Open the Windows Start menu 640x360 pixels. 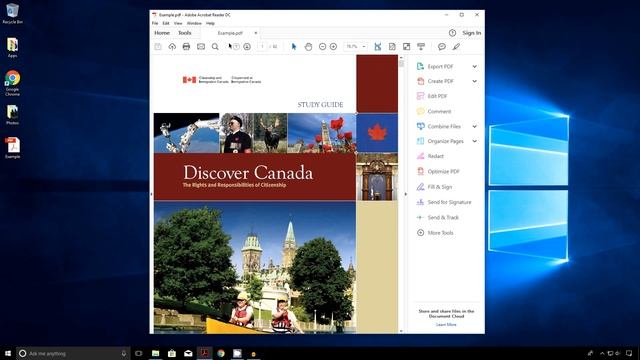click(x=8, y=353)
